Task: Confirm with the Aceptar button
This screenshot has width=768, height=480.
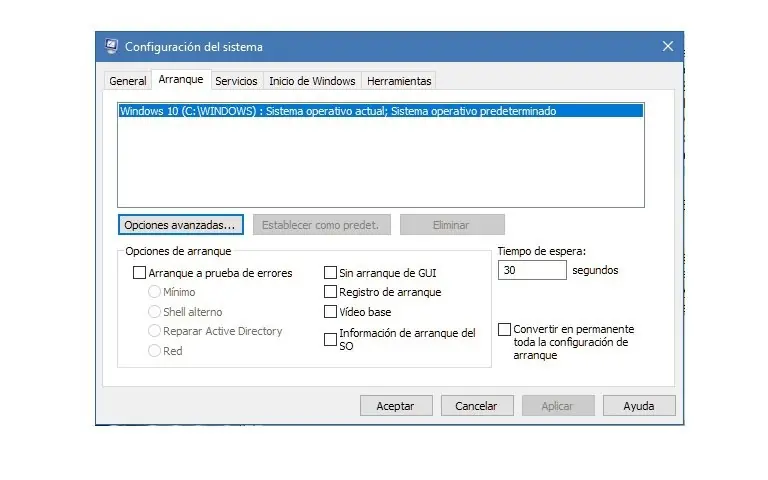Action: pyautogui.click(x=396, y=406)
